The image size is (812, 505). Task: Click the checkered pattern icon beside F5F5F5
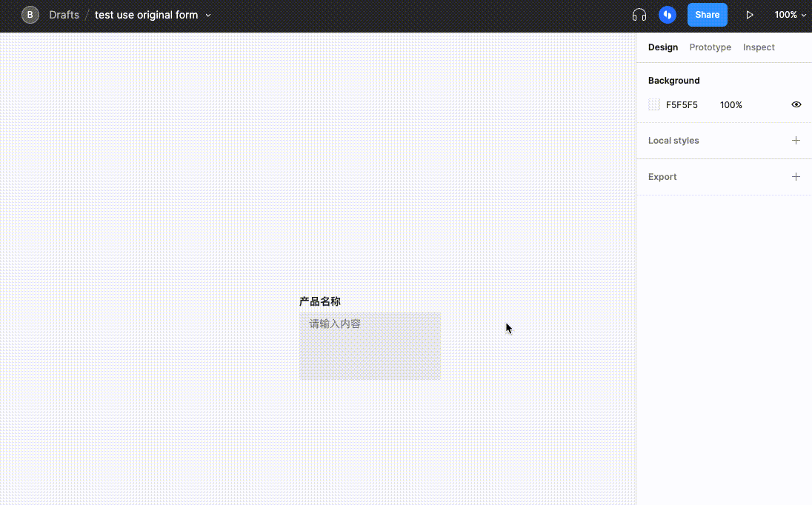(654, 104)
